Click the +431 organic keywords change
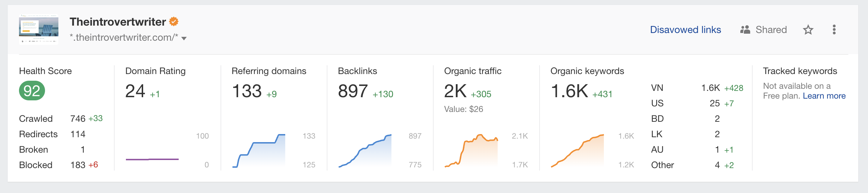868x193 pixels. pos(602,94)
